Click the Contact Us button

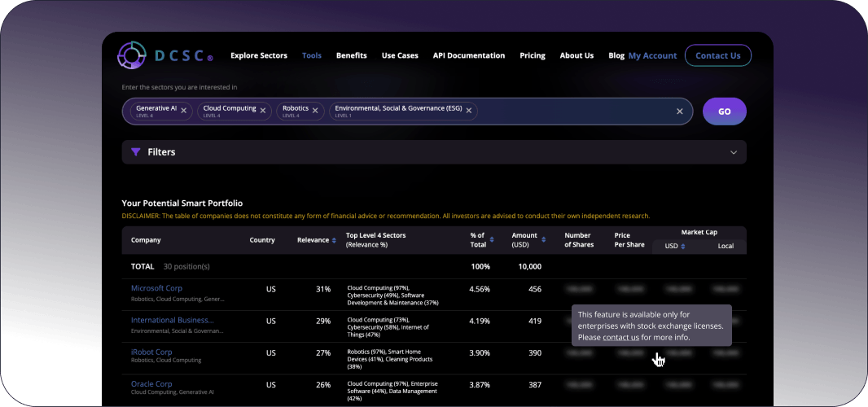click(x=718, y=55)
